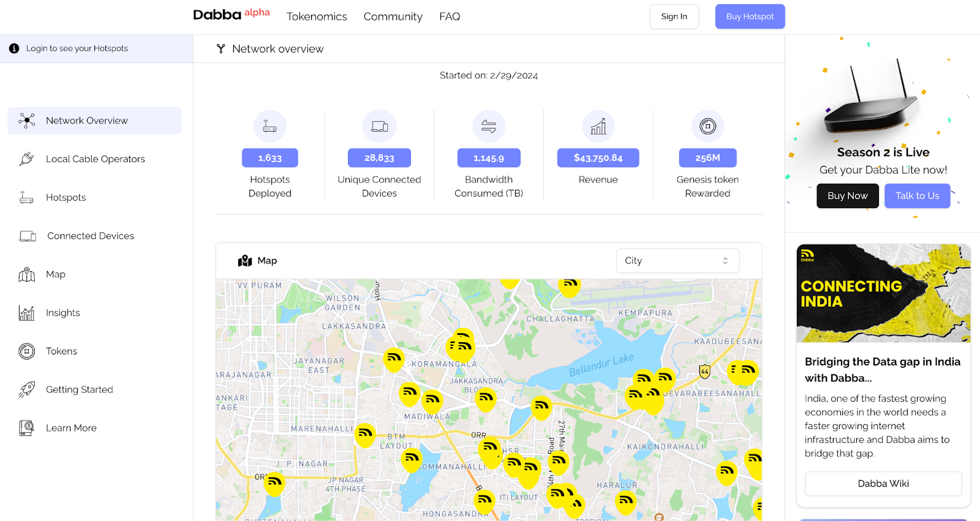Click Bridging the Data gap article title
This screenshot has height=521, width=980.
click(x=883, y=370)
